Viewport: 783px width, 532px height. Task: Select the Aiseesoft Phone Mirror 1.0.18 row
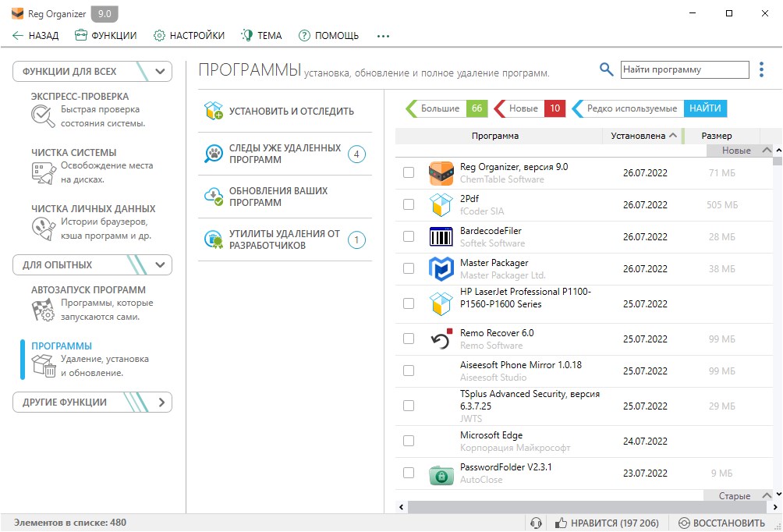click(x=584, y=371)
